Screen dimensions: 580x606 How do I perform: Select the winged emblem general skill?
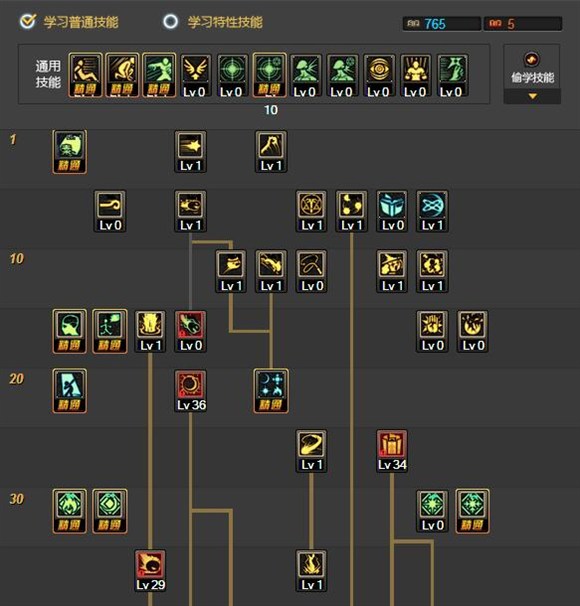[195, 76]
